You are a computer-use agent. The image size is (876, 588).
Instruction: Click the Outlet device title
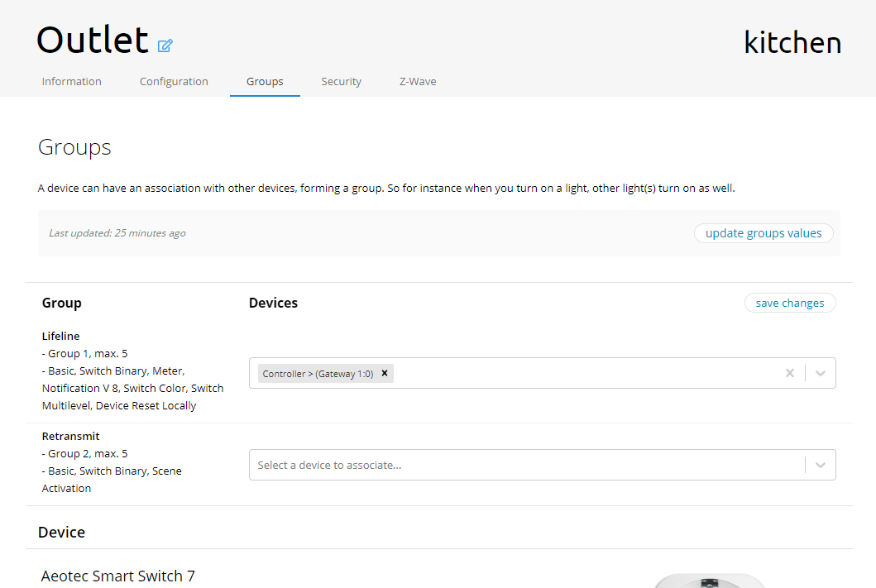click(93, 40)
